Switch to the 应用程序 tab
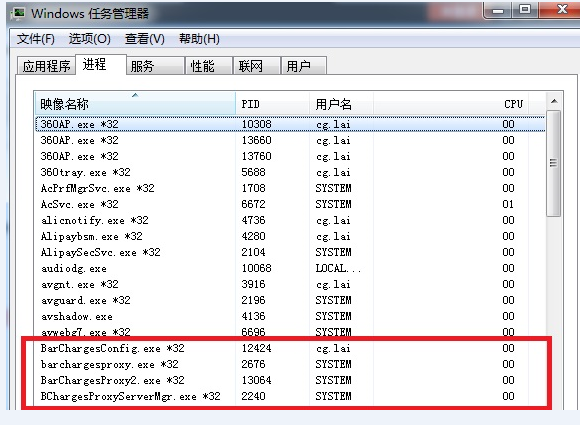The width and height of the screenshot is (580, 425). tap(46, 66)
